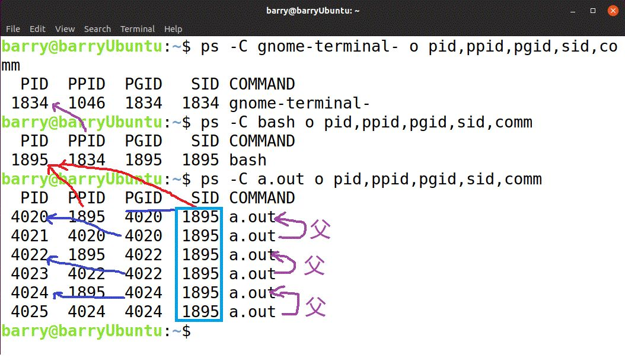This screenshot has height=364, width=625.
Task: Open the View menu
Action: tap(65, 29)
